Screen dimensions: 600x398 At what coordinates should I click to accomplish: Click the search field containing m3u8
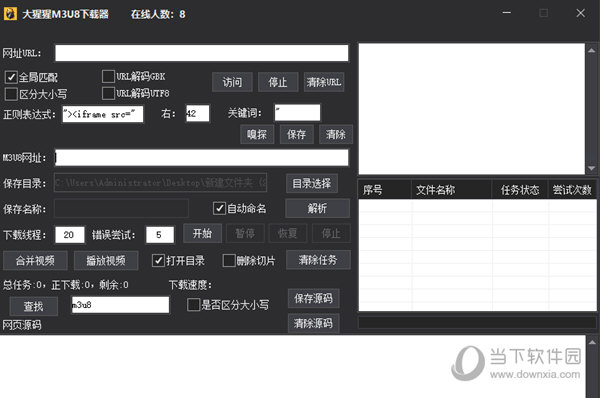(120, 305)
